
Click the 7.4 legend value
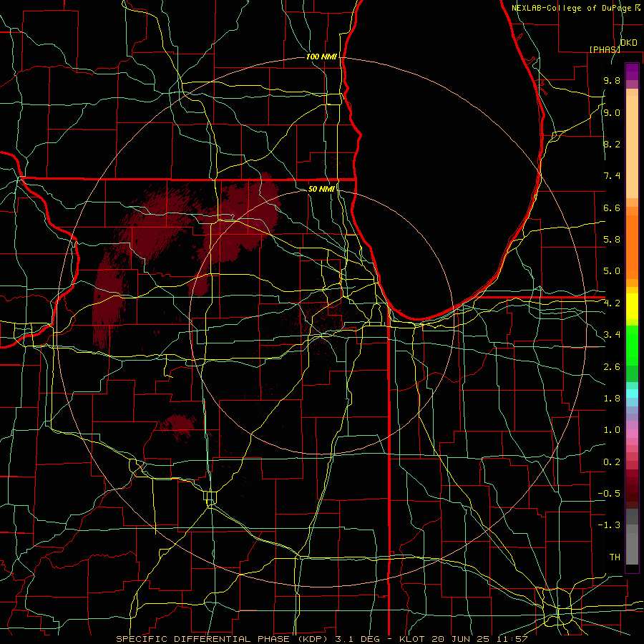point(612,176)
